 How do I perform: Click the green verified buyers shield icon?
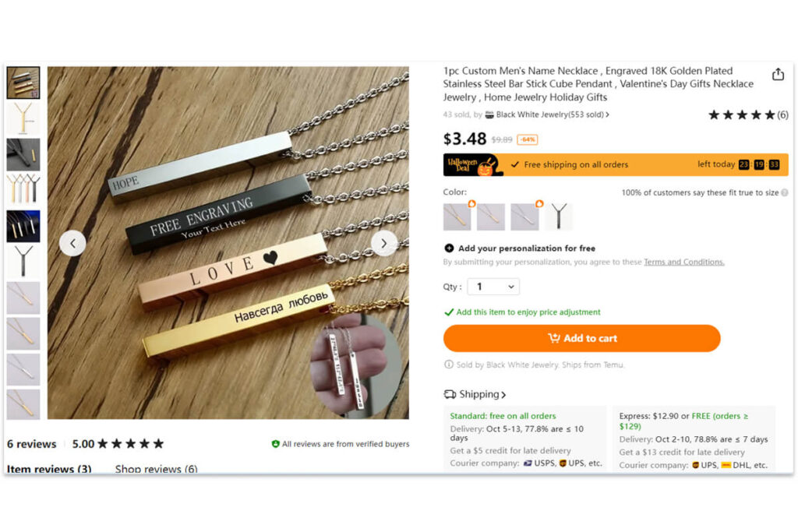[275, 444]
